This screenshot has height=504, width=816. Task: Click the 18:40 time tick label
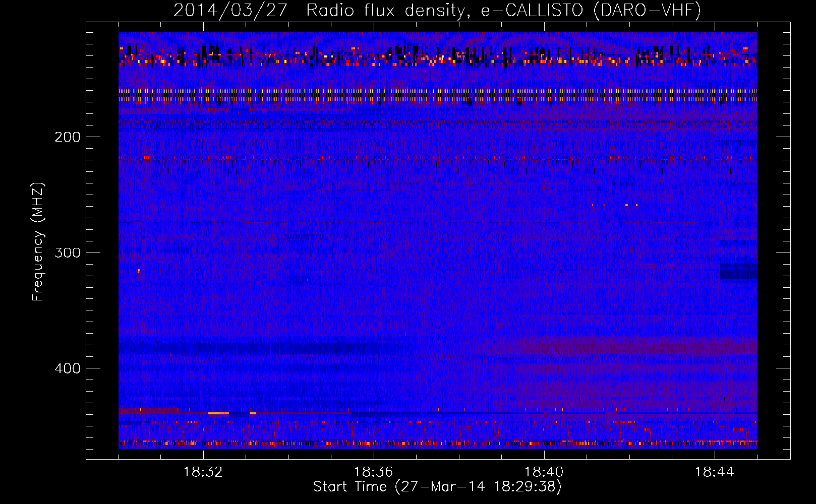(544, 472)
